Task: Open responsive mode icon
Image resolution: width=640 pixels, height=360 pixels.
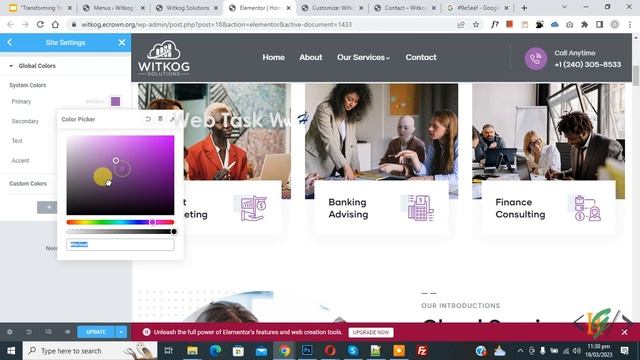Action: [49, 332]
